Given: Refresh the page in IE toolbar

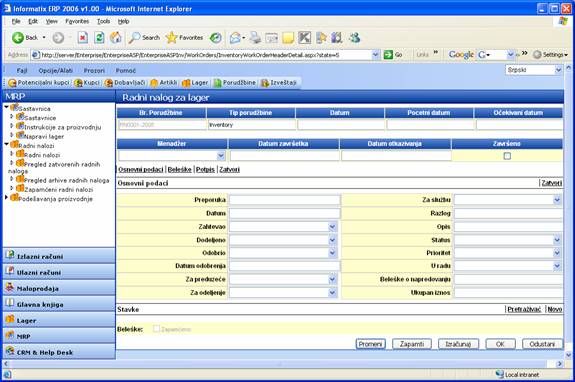Looking at the screenshot, I should pos(99,37).
